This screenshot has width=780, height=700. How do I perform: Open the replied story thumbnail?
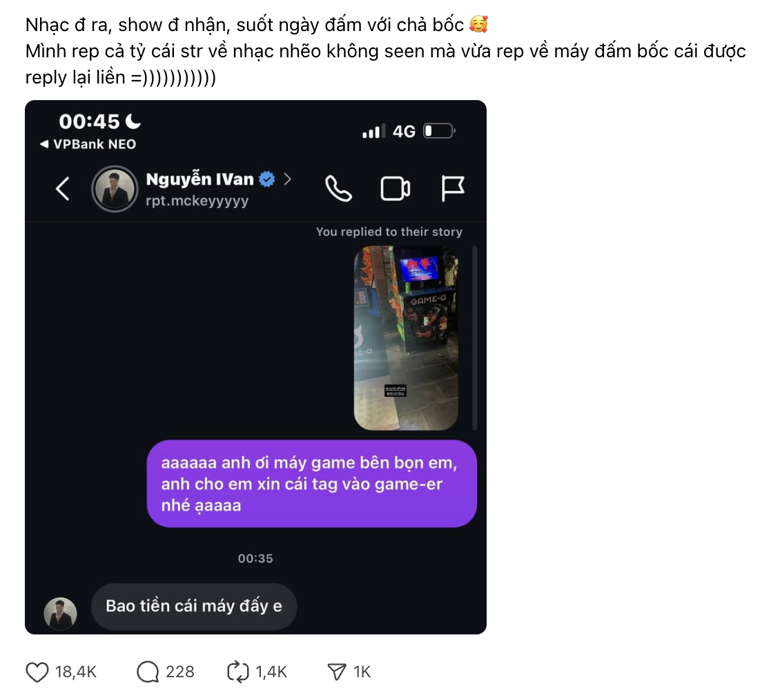(x=406, y=338)
